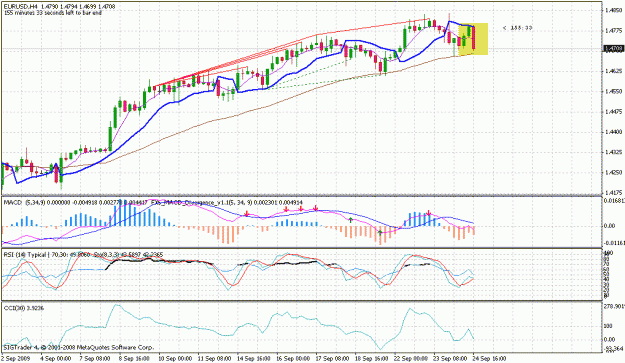Click the '24 Sep 16:00' date label
Screen dimensions: 625x363
490,359
